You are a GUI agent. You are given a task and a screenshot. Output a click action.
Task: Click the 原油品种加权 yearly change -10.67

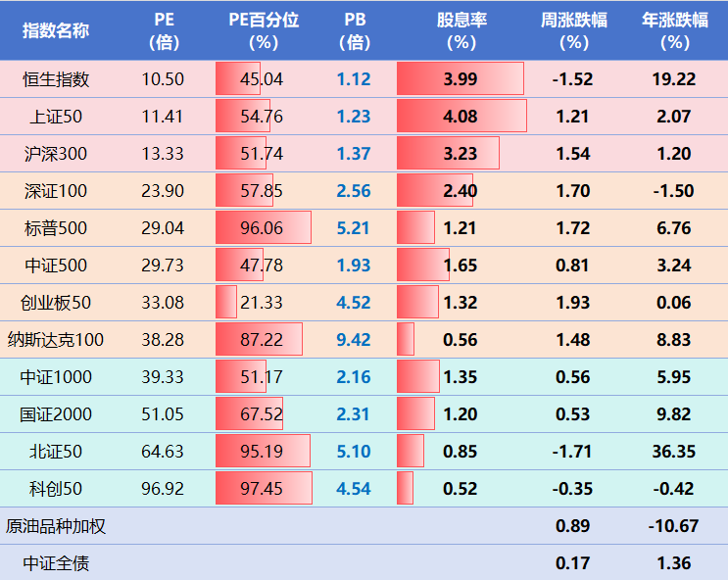click(674, 526)
